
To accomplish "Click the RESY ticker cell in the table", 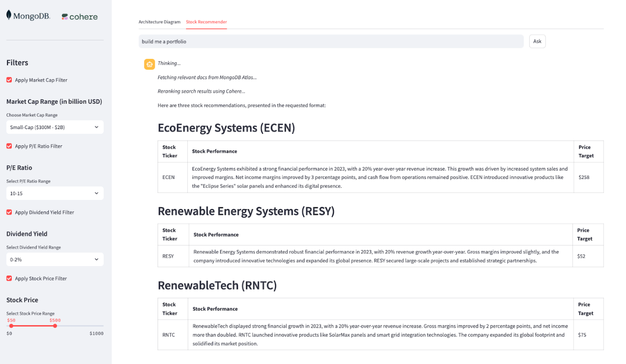I will [168, 256].
